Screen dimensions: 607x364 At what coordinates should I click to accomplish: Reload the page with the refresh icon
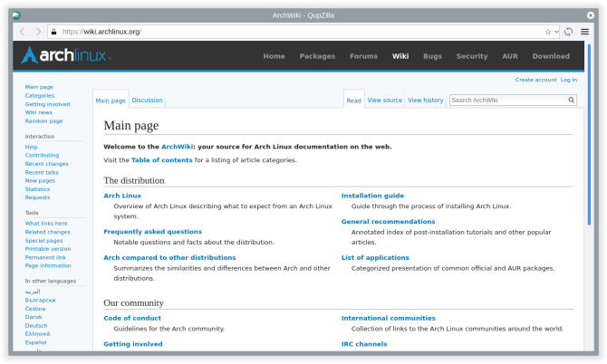(568, 32)
